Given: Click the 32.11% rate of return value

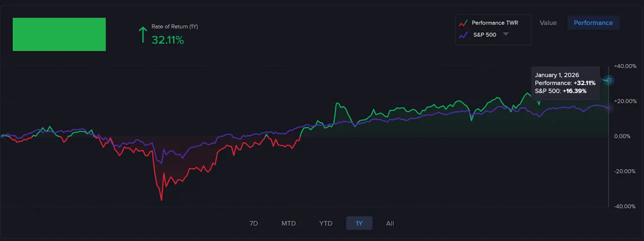Looking at the screenshot, I should (167, 40).
